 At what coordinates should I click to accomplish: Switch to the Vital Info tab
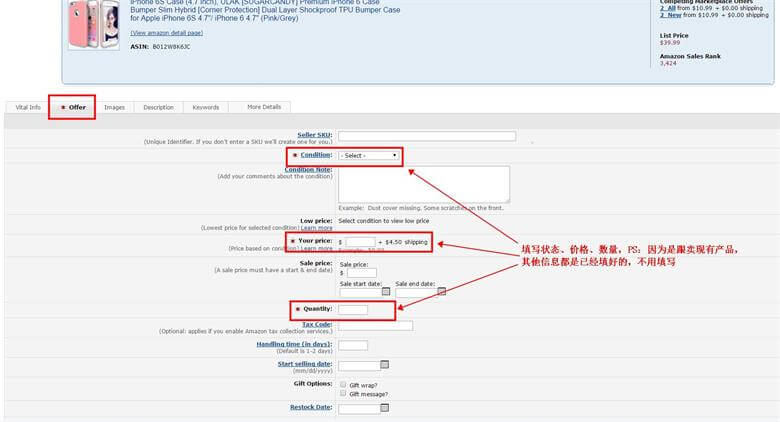tap(29, 107)
